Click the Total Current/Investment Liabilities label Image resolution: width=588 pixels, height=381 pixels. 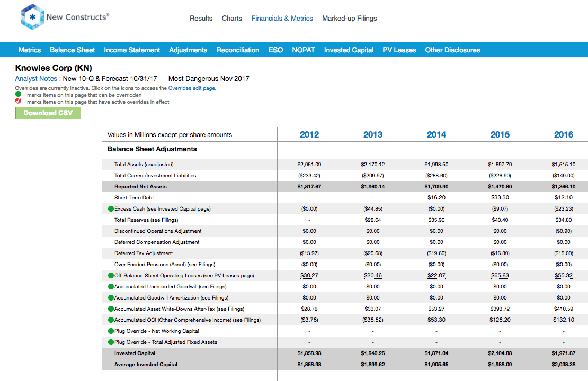155,176
